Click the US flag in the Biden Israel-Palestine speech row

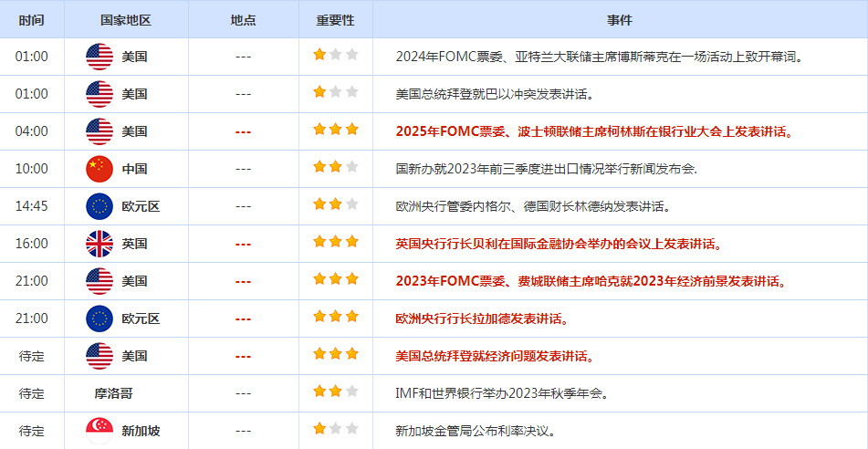pyautogui.click(x=99, y=94)
